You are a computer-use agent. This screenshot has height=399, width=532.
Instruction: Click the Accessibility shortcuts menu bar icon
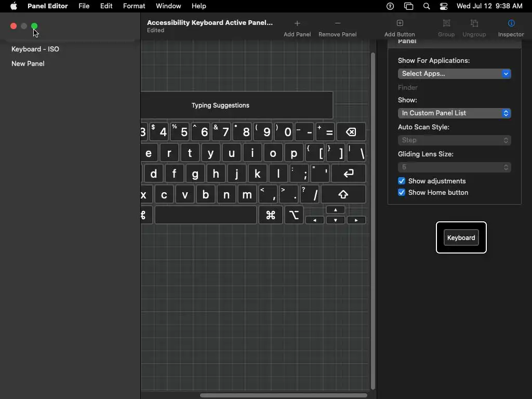tap(390, 6)
